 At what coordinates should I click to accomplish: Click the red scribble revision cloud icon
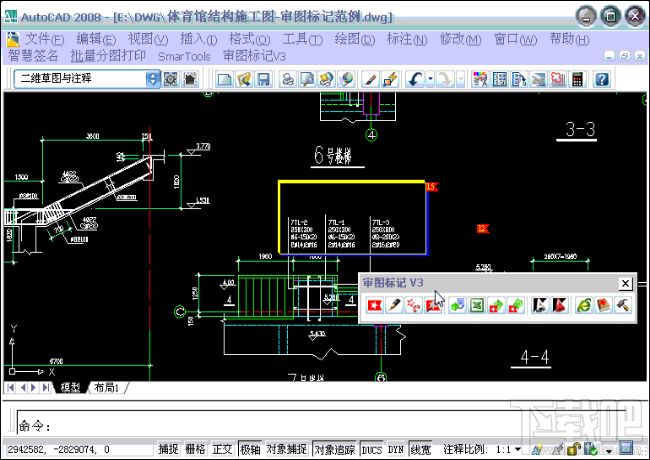[413, 305]
